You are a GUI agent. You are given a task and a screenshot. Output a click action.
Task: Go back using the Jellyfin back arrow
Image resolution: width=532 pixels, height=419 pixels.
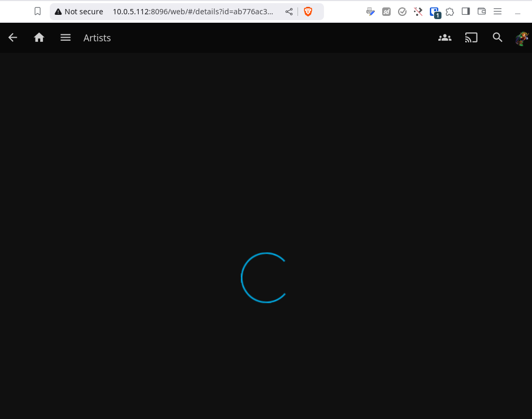pyautogui.click(x=13, y=38)
